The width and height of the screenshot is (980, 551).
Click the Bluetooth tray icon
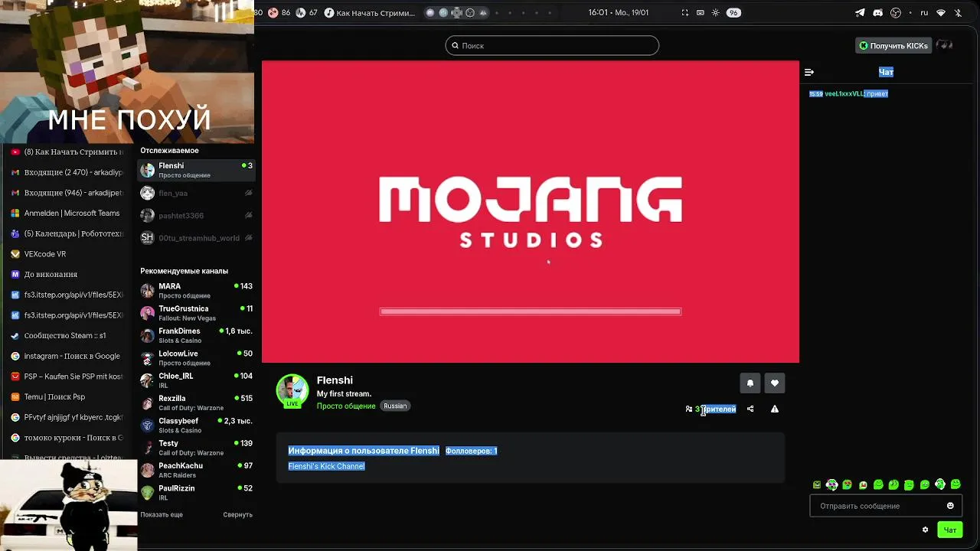point(958,13)
